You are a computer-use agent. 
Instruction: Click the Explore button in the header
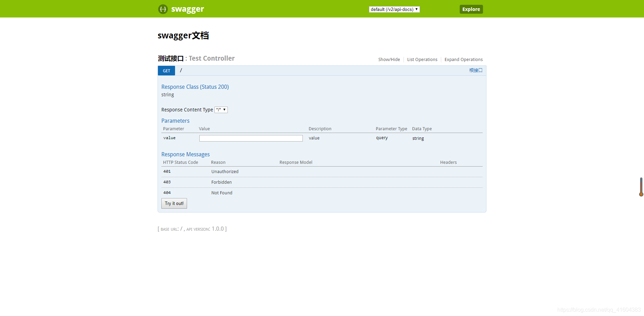pyautogui.click(x=471, y=9)
